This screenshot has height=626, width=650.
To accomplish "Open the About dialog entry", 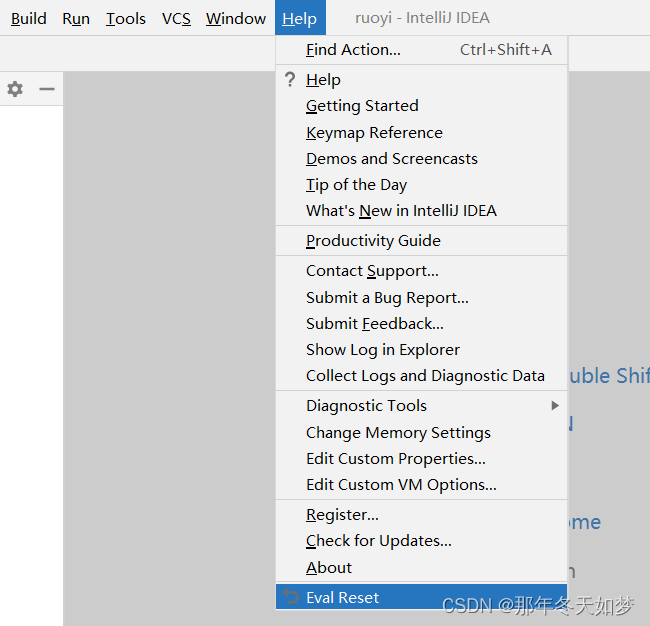I will 329,567.
